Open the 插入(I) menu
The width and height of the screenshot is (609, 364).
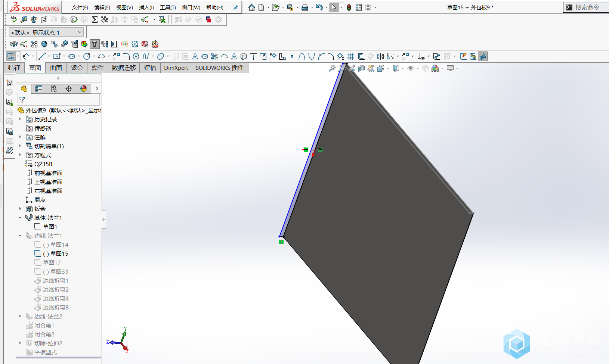pyautogui.click(x=146, y=7)
